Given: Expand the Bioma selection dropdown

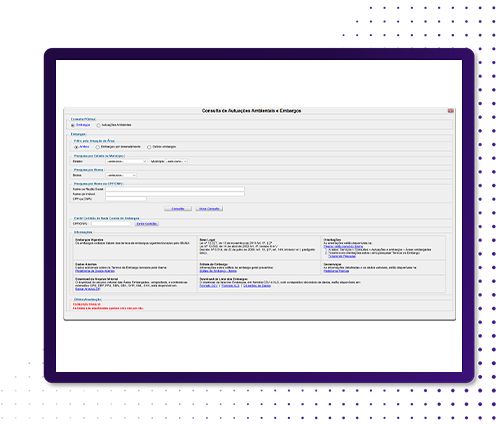Looking at the screenshot, I should pos(121,175).
